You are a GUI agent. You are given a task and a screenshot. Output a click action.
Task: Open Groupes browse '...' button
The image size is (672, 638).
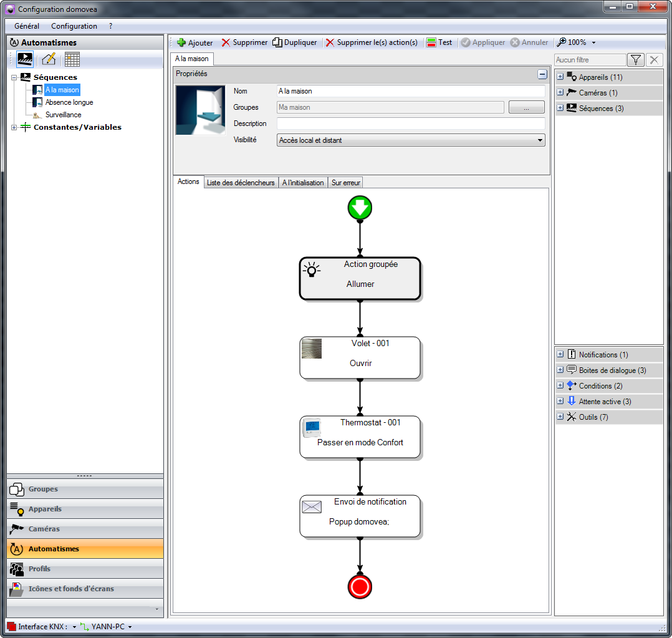[526, 107]
